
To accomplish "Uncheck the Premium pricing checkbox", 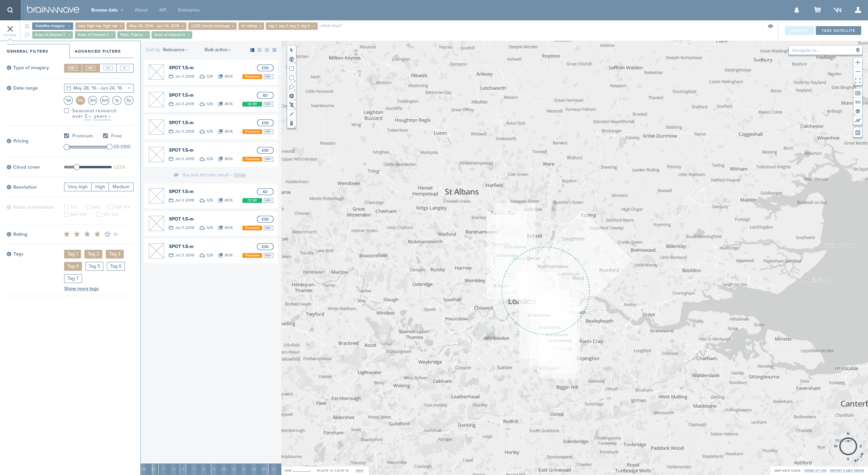I will point(66,136).
